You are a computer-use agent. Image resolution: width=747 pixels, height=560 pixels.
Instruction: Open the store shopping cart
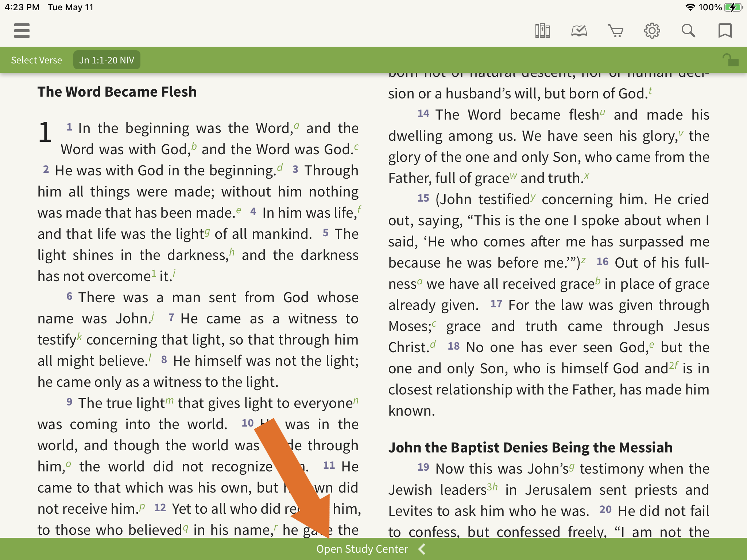tap(615, 31)
